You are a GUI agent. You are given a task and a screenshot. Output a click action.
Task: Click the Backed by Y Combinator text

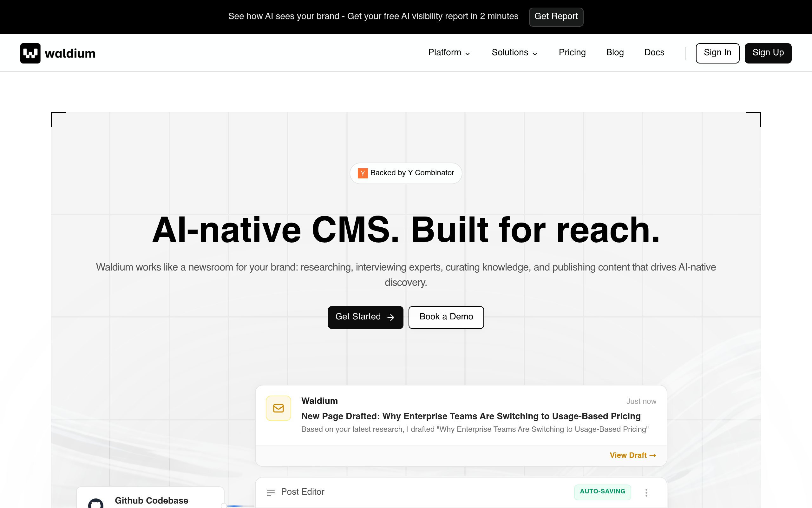(412, 173)
